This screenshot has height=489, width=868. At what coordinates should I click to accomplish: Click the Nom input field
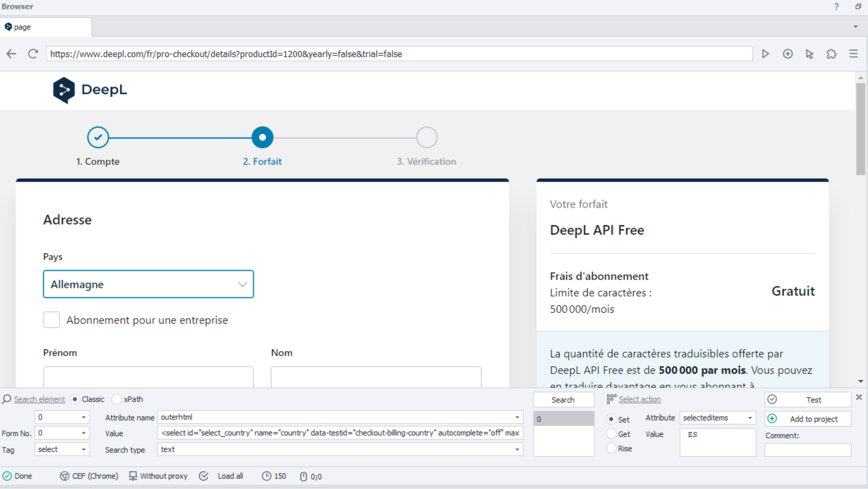click(x=376, y=377)
